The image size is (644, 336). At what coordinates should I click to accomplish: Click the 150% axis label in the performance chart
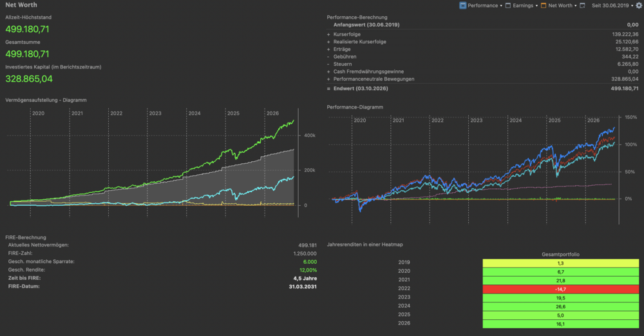tap(631, 117)
